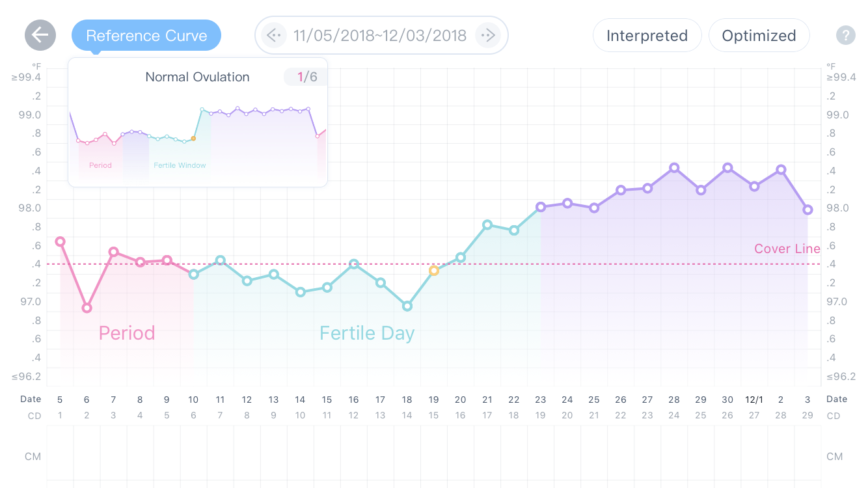This screenshot has height=488, width=868.
Task: Toggle the Reference Curve button
Action: pos(146,35)
